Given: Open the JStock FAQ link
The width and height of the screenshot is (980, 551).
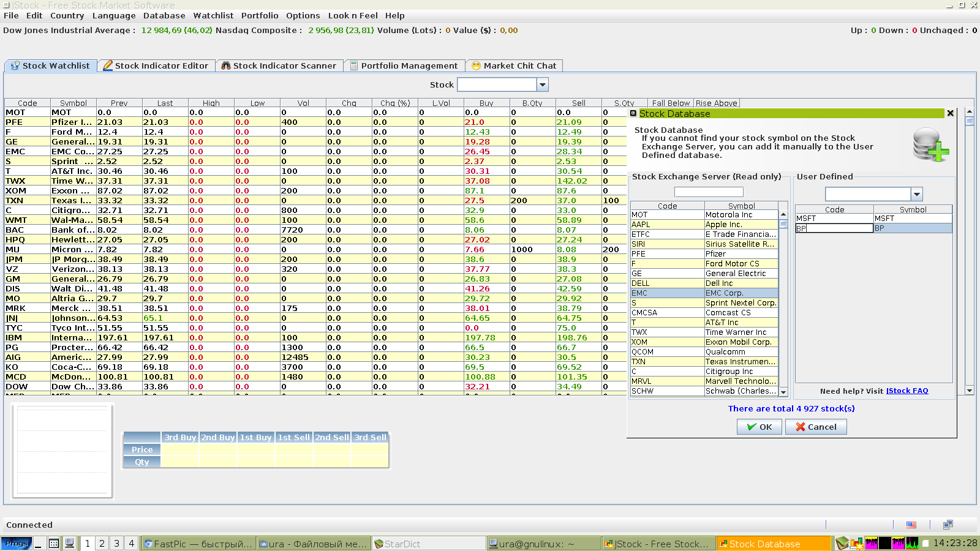Looking at the screenshot, I should pyautogui.click(x=907, y=391).
